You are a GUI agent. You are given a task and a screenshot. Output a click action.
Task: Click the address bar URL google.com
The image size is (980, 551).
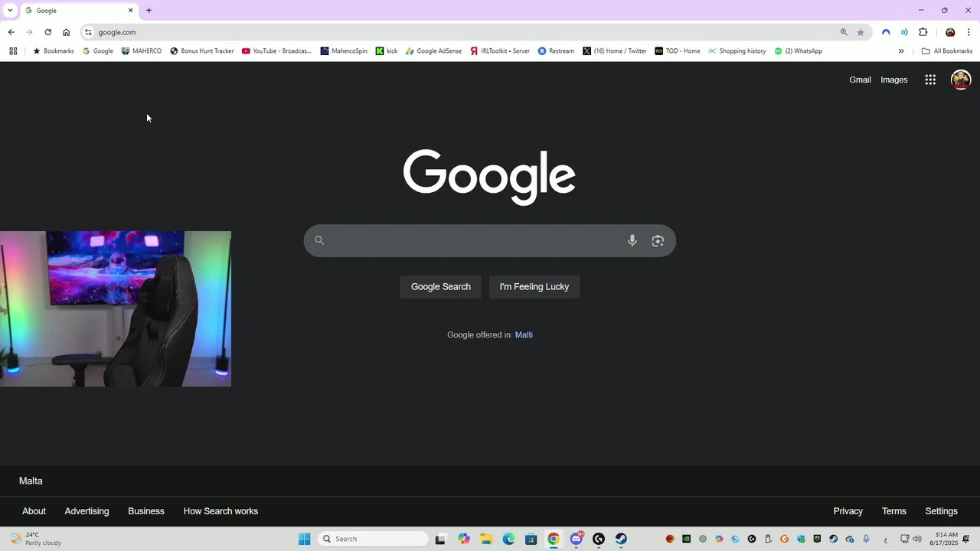[x=117, y=32]
